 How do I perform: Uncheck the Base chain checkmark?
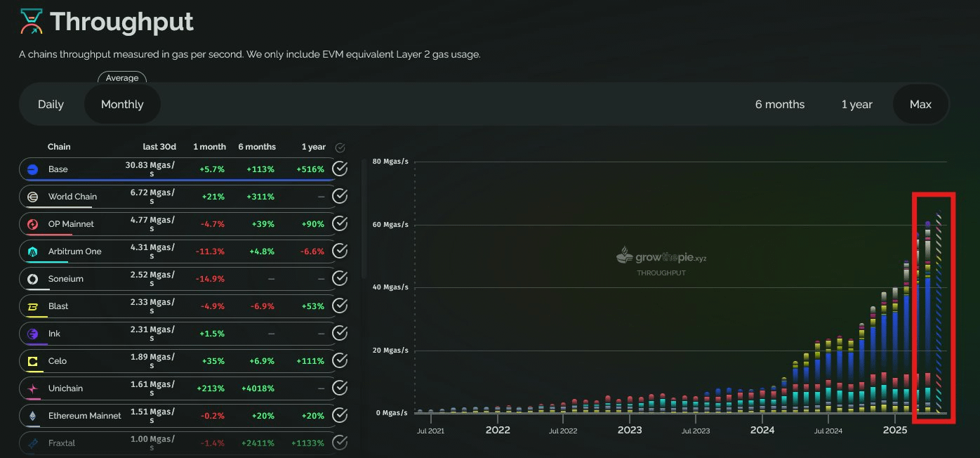point(340,169)
